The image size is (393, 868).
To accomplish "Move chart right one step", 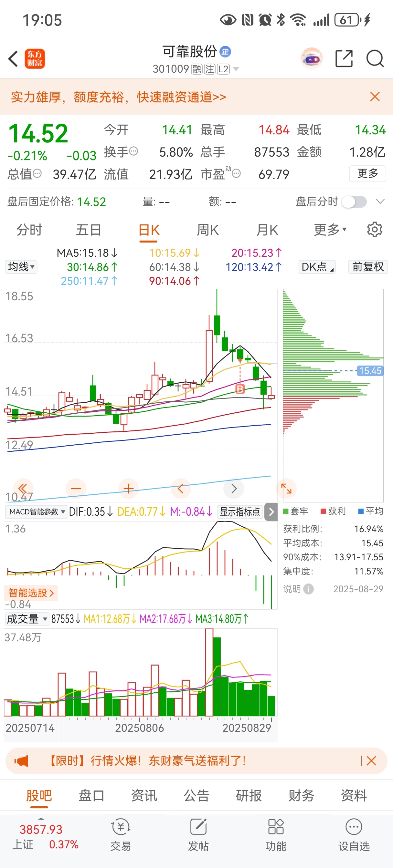I will click(234, 488).
